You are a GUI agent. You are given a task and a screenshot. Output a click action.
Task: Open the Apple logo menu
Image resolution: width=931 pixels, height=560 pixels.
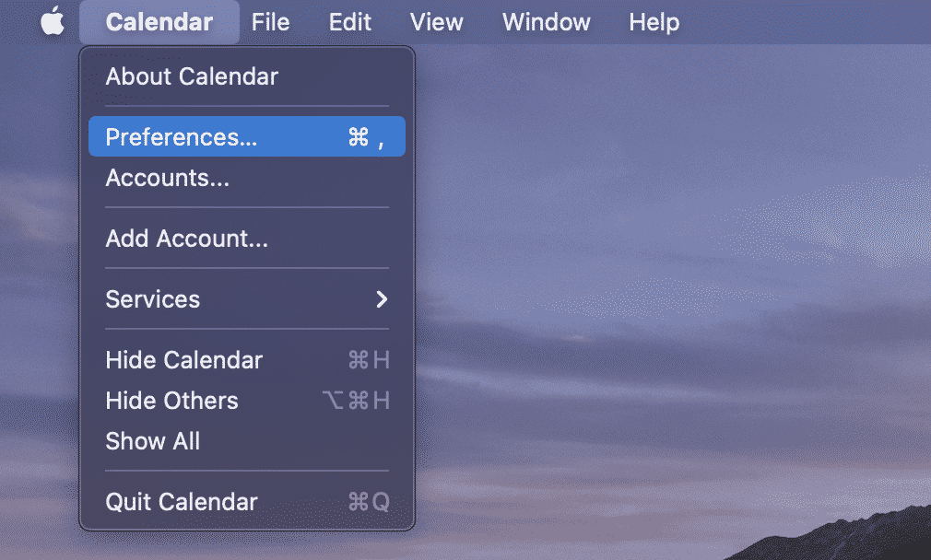click(x=53, y=21)
